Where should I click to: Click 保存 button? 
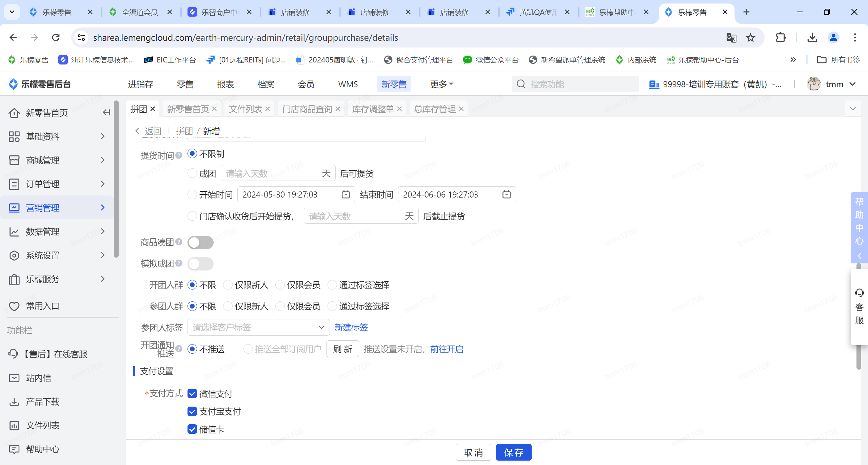(x=514, y=452)
